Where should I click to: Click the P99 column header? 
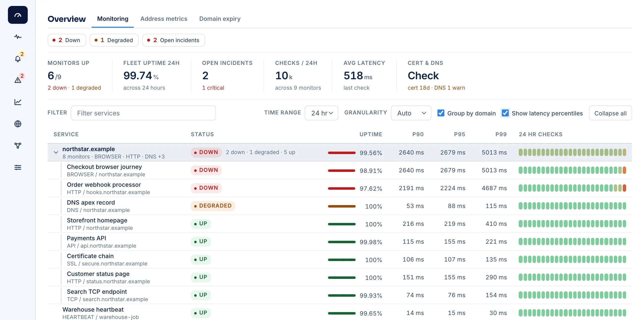(x=501, y=134)
